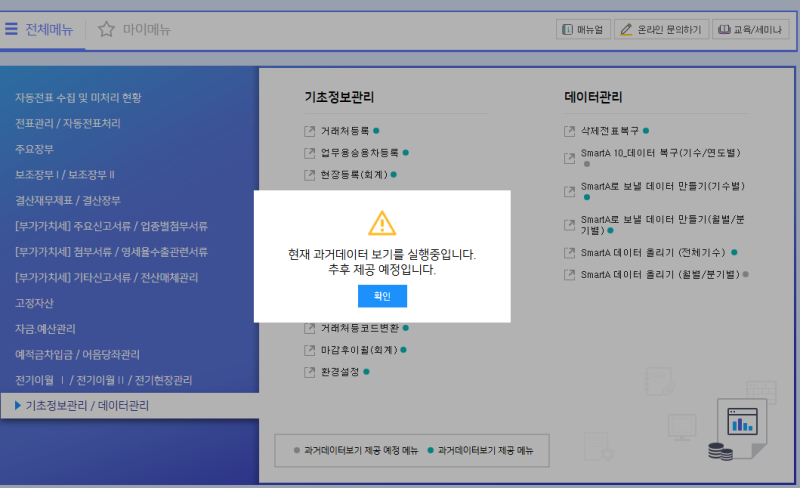Open [부가가치세] 주요신고서류 / 업종별첨부서류
Screen dimensions: 800x488
point(111,226)
